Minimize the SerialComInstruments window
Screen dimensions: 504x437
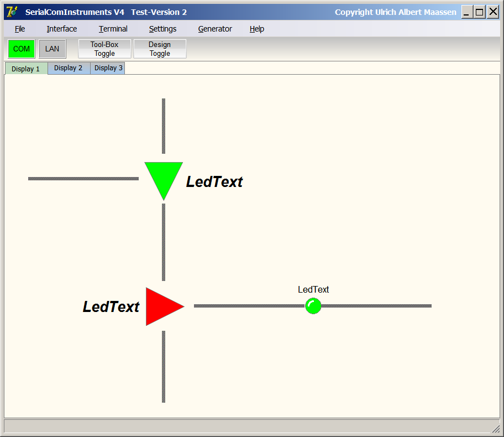467,12
